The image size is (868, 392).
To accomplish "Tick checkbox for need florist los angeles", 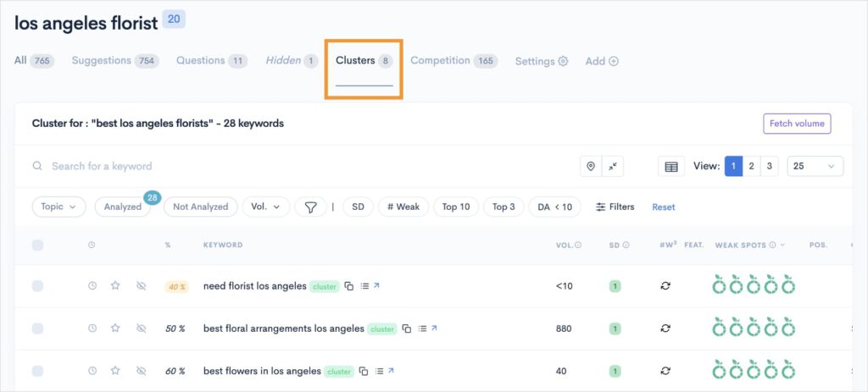I will click(x=37, y=286).
